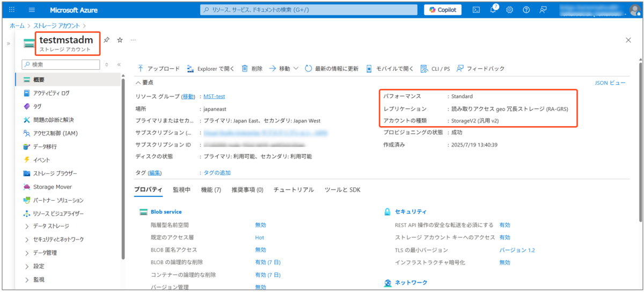Click フィードバック in toolbar
Image resolution: width=644 pixels, height=292 pixels.
click(480, 69)
